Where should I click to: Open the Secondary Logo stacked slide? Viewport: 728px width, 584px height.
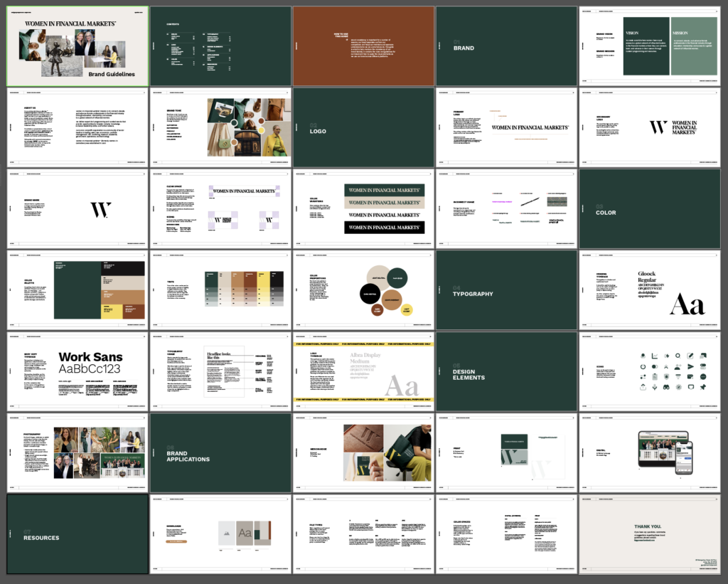650,127
